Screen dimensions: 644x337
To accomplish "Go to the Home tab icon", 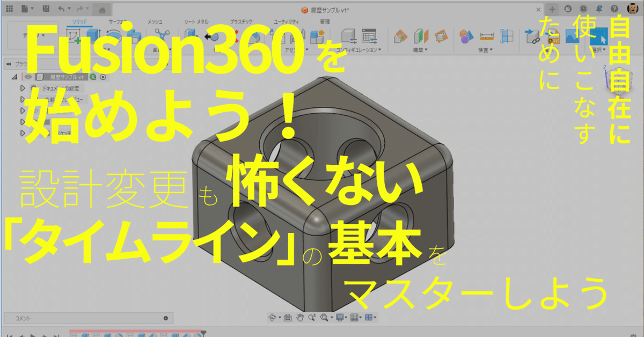I will (102, 10).
